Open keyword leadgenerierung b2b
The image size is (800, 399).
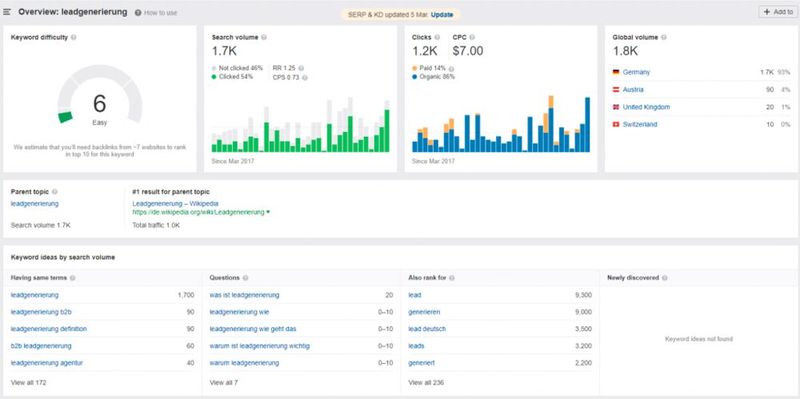pyautogui.click(x=41, y=312)
